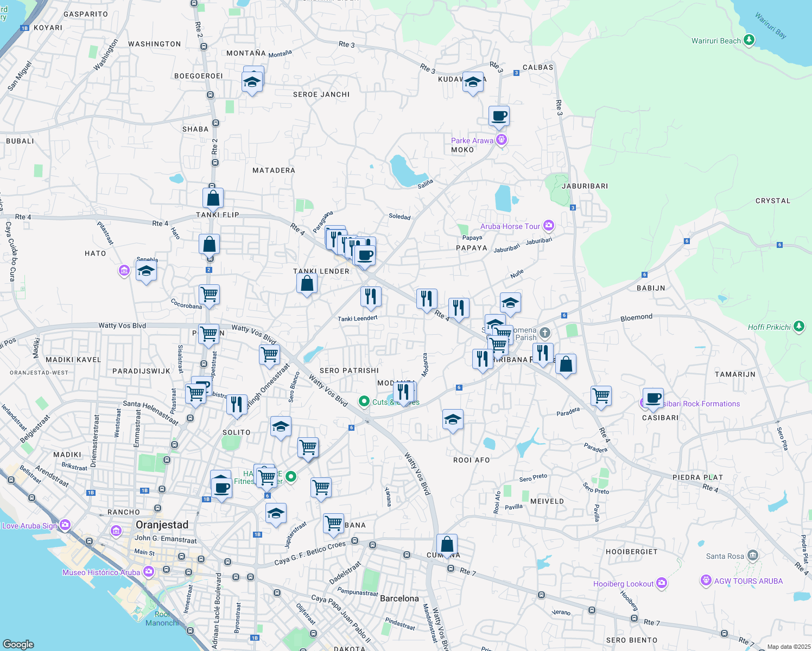
Task: Click the Aruba Horse Tour icon
Action: pyautogui.click(x=548, y=226)
